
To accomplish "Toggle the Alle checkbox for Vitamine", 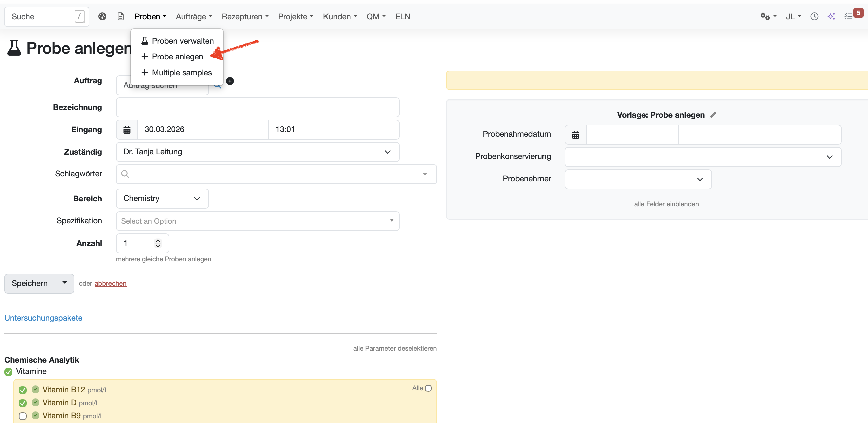I will [x=428, y=388].
